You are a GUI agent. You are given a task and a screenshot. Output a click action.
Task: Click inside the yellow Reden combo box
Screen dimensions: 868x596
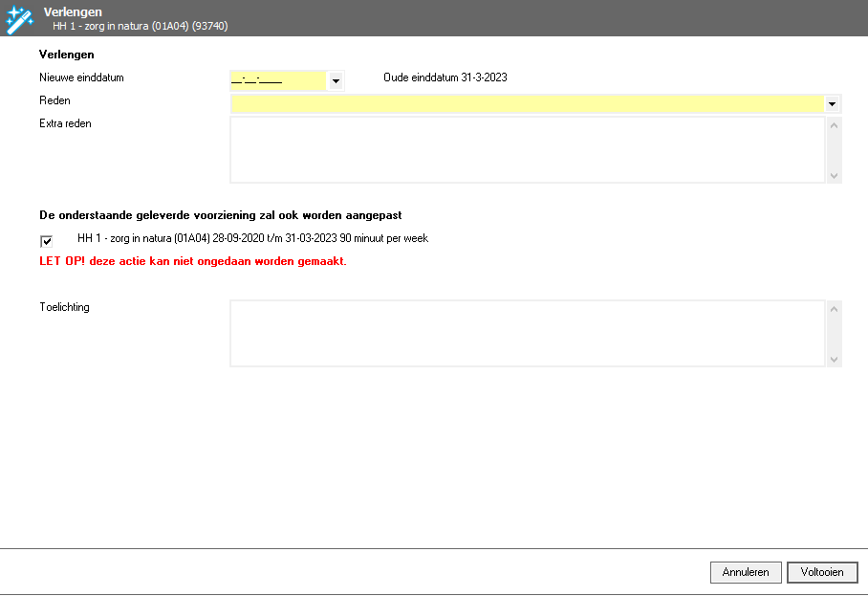[526, 103]
